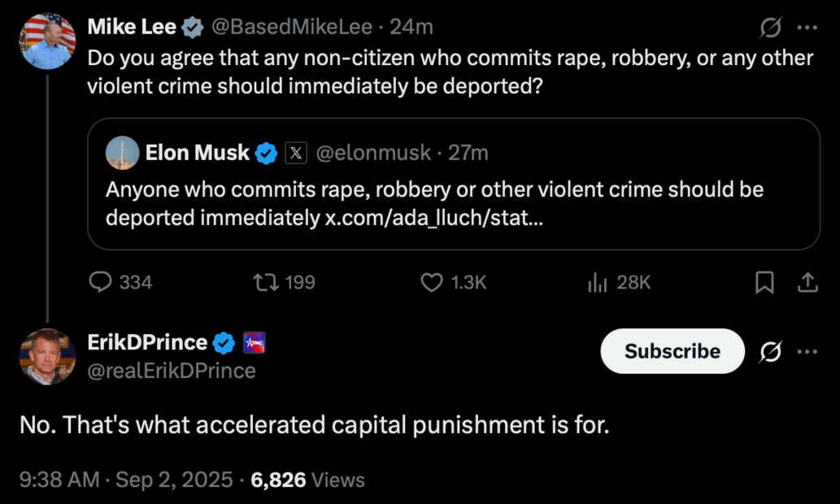Open the quoted Elon Musk tweet text
The image size is (840, 504).
coord(434,203)
